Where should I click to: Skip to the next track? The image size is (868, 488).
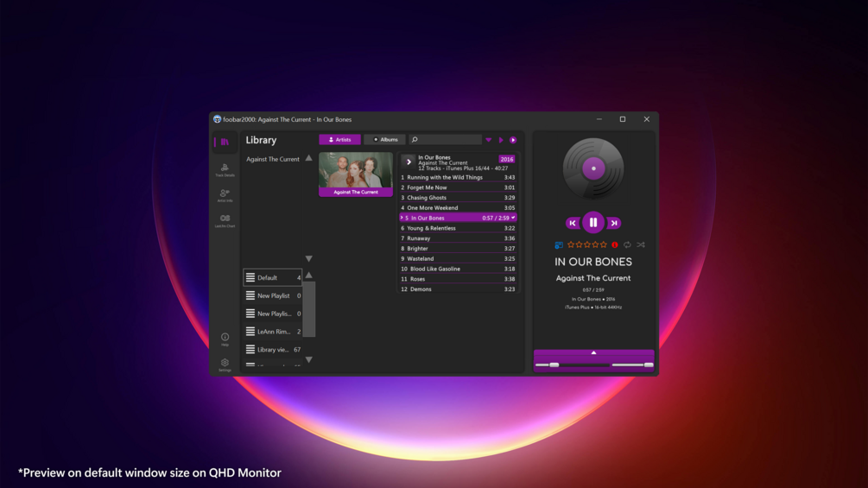click(614, 223)
